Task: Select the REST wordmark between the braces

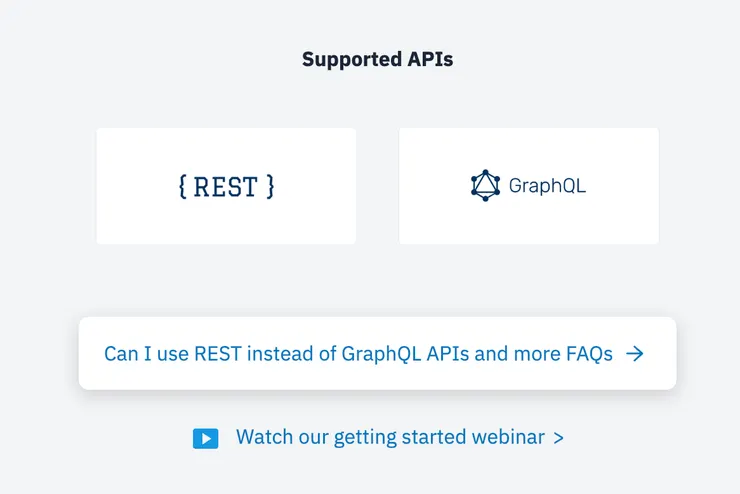Action: coord(225,186)
